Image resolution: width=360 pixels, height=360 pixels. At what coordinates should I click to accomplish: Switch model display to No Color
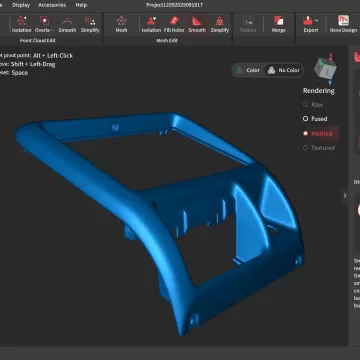click(284, 70)
